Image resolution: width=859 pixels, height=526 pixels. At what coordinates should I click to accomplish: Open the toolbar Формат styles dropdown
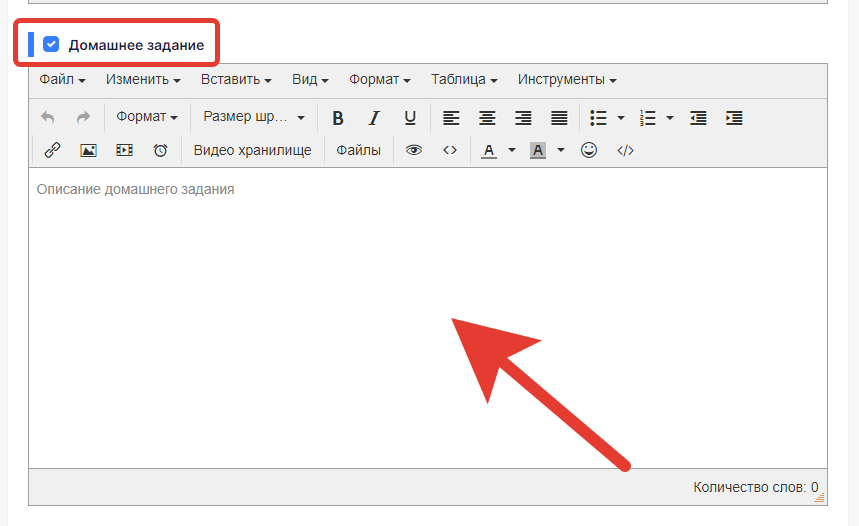click(147, 117)
